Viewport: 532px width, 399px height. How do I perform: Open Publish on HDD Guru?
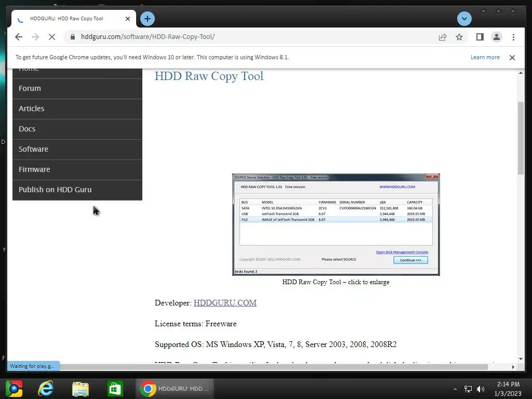click(77, 190)
